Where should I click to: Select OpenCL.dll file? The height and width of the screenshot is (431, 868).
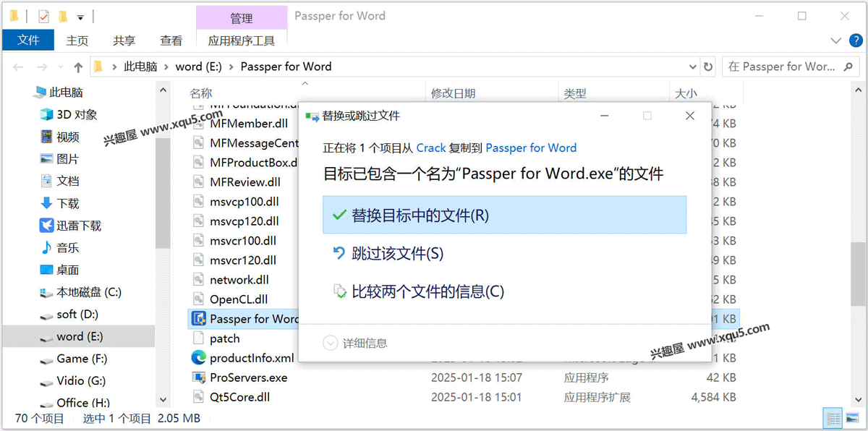239,299
